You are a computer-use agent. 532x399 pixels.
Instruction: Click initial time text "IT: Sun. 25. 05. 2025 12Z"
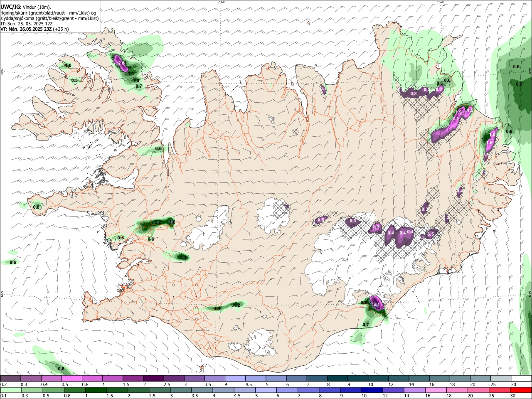[26, 24]
